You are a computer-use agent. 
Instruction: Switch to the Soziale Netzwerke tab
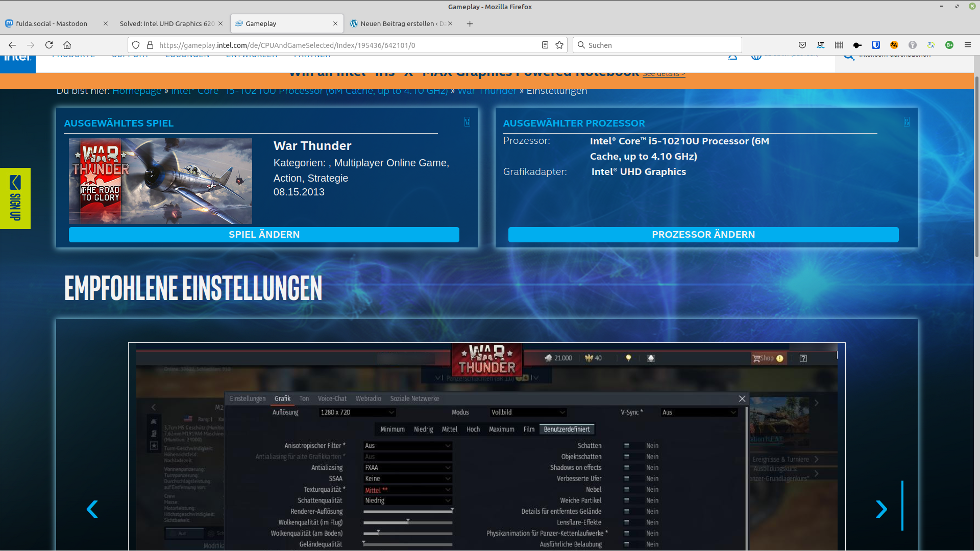click(x=414, y=398)
